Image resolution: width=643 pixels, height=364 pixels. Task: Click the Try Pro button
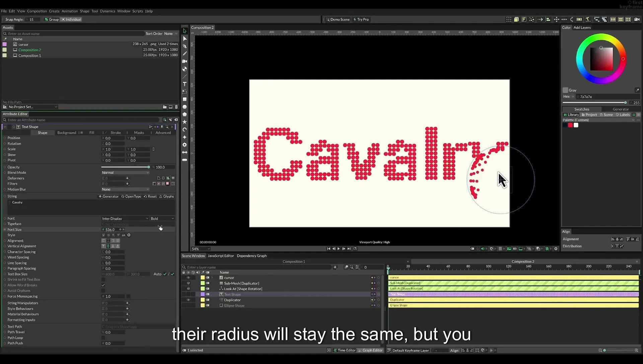(361, 19)
